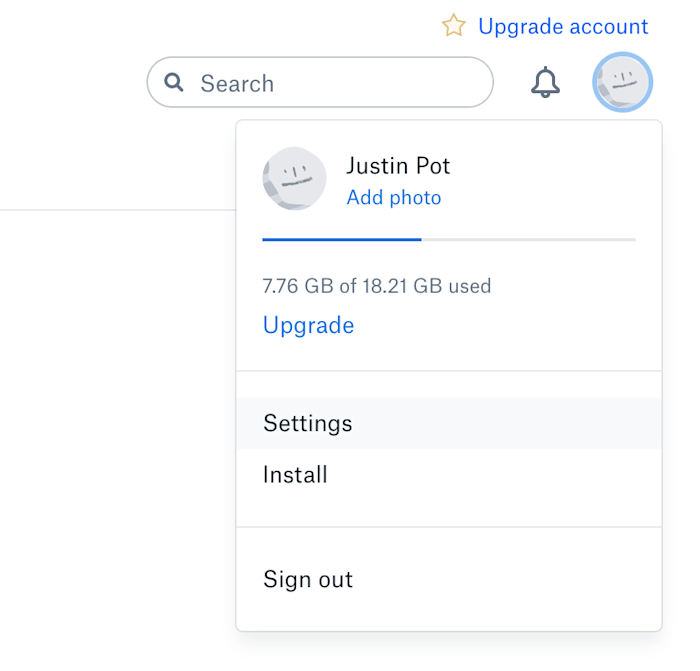Click the blue used portion of storage bar
Screen dimensions: 700x671
tap(342, 240)
